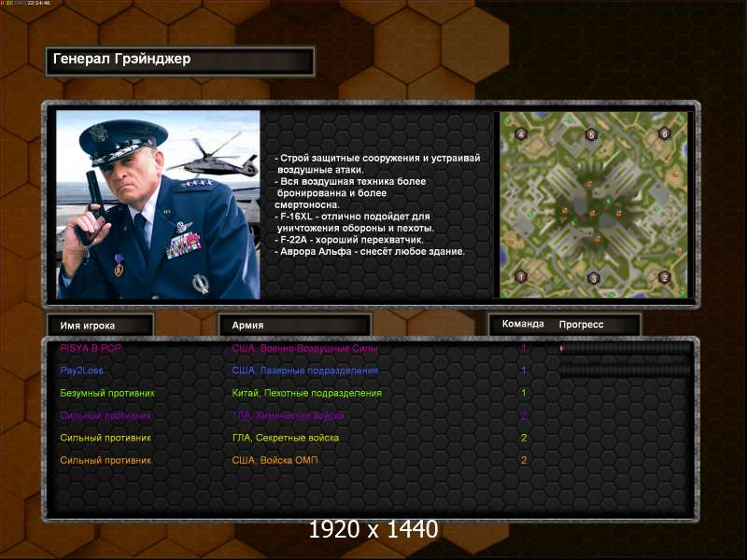Click team number in PISYA B POP row

[524, 348]
